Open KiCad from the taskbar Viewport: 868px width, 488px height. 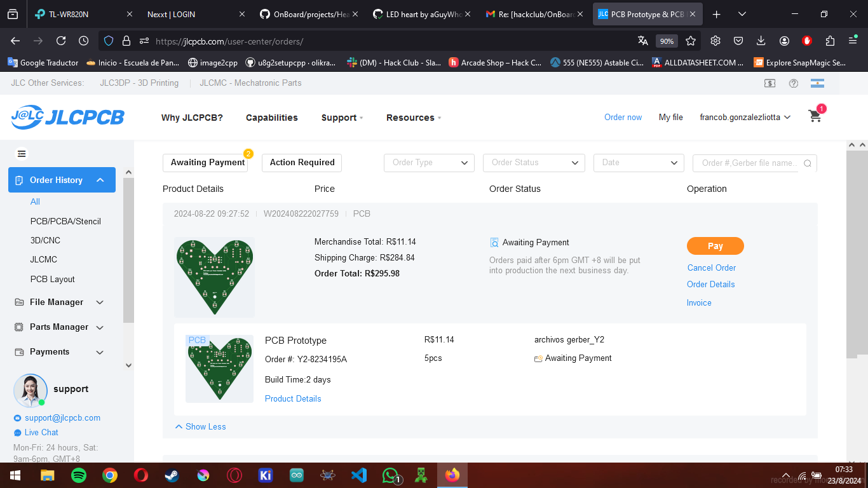pos(266,475)
